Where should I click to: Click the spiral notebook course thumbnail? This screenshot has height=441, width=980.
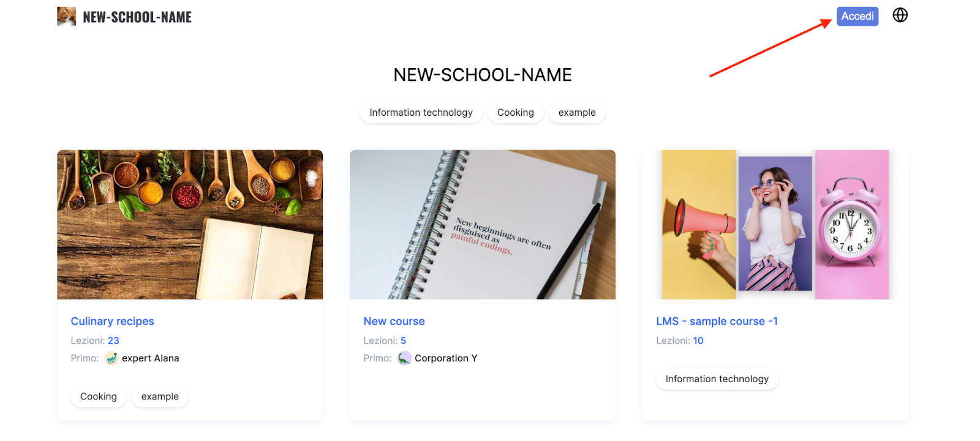pos(483,225)
